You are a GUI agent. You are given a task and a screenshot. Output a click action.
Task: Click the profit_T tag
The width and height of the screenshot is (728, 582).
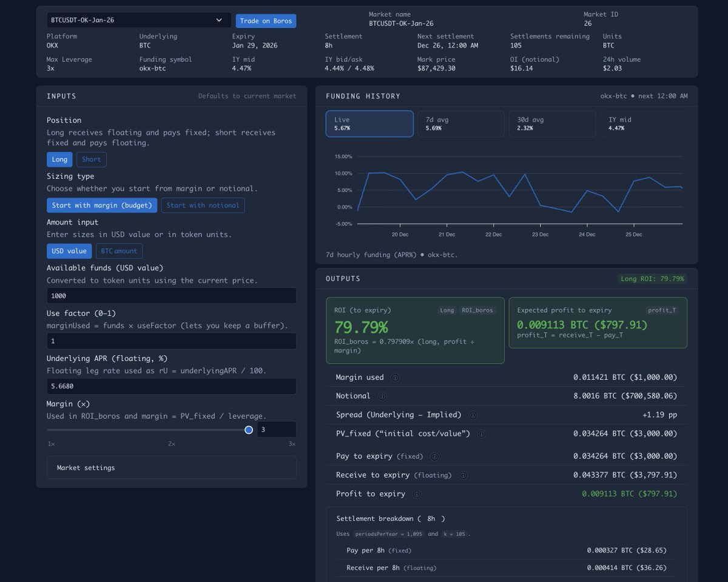[x=662, y=310]
